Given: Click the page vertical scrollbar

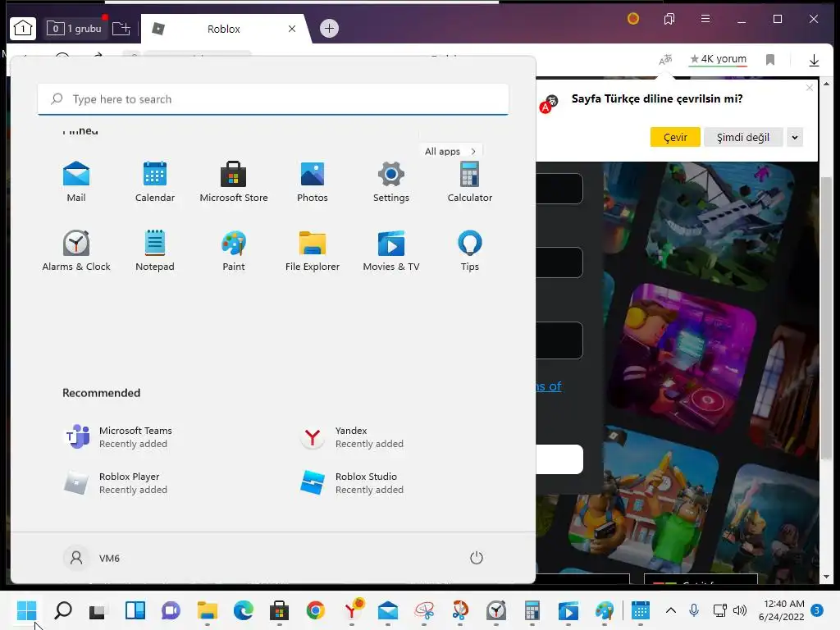Looking at the screenshot, I should point(826,318).
